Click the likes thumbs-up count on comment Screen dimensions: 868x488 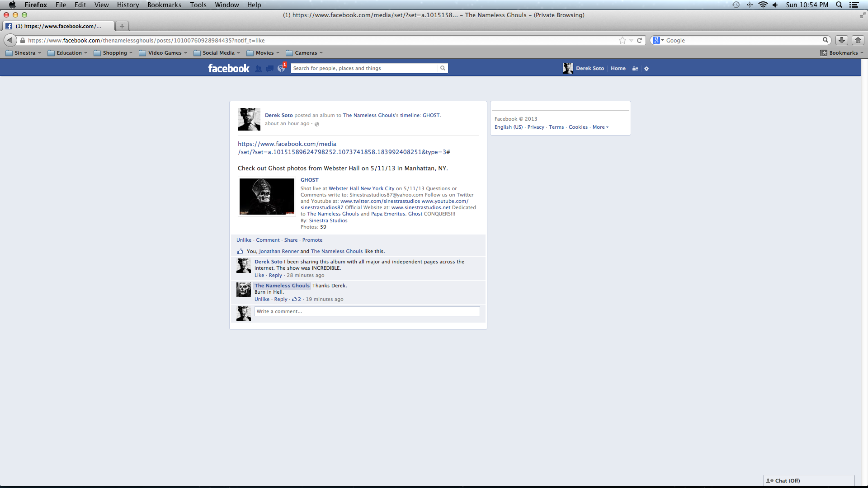coord(297,299)
